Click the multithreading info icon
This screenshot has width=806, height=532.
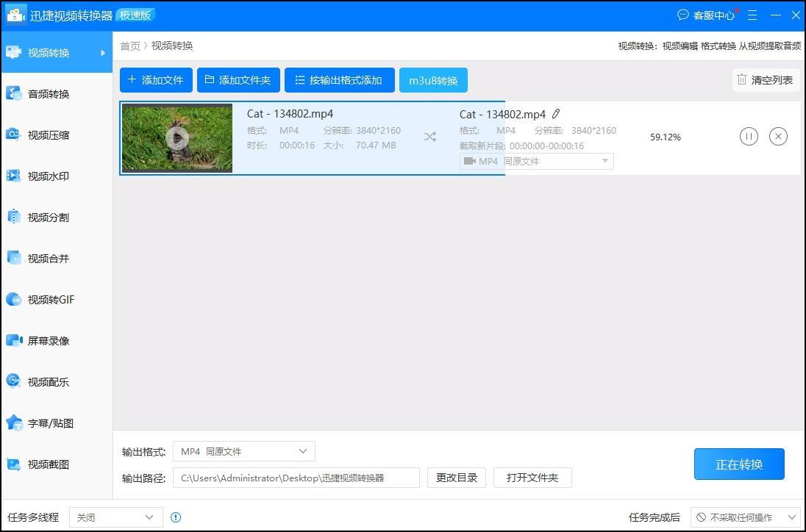click(176, 517)
